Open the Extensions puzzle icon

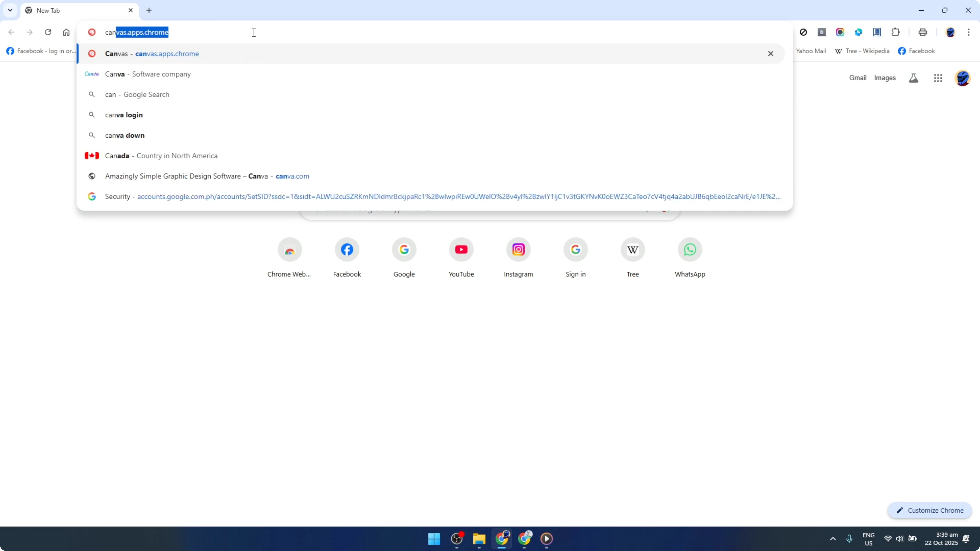point(896,32)
